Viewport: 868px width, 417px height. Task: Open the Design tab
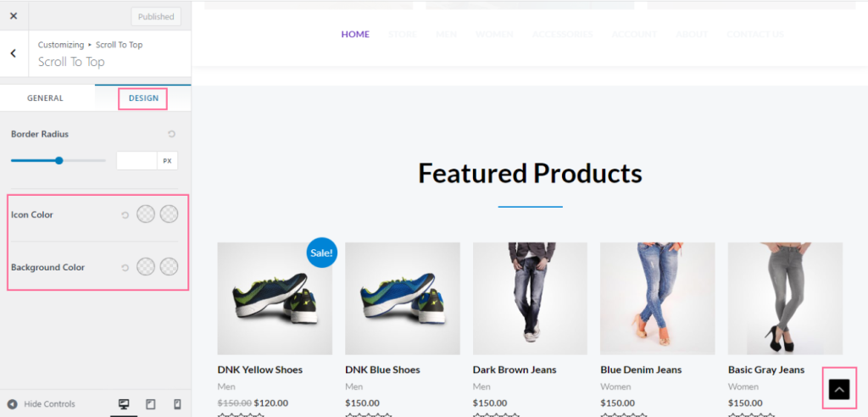(x=143, y=98)
